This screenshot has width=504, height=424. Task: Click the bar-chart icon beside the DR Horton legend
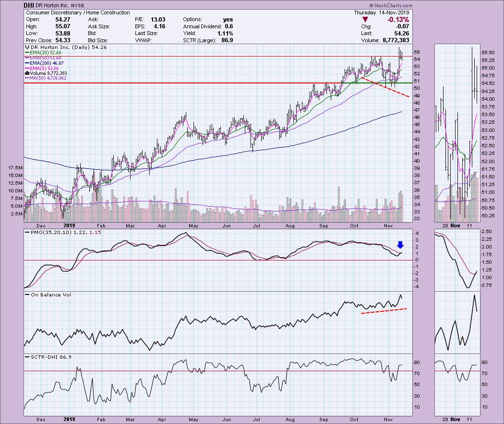point(26,47)
